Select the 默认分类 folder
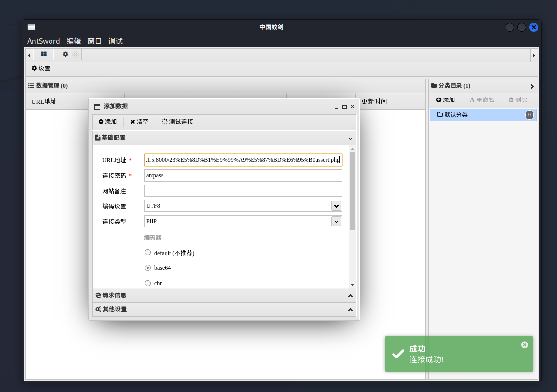557x392 pixels. pos(483,115)
